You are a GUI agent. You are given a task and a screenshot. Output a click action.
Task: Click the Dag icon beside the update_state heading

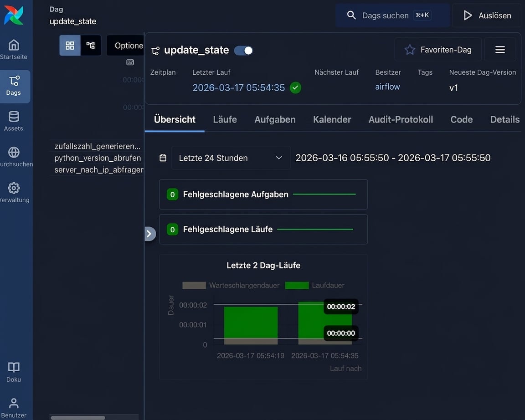155,51
